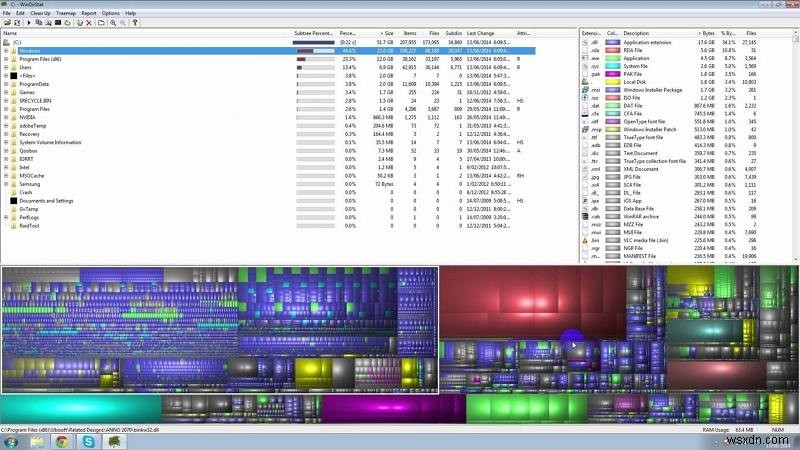Open the Options menu
Image resolution: width=800 pixels, height=450 pixels.
111,13
